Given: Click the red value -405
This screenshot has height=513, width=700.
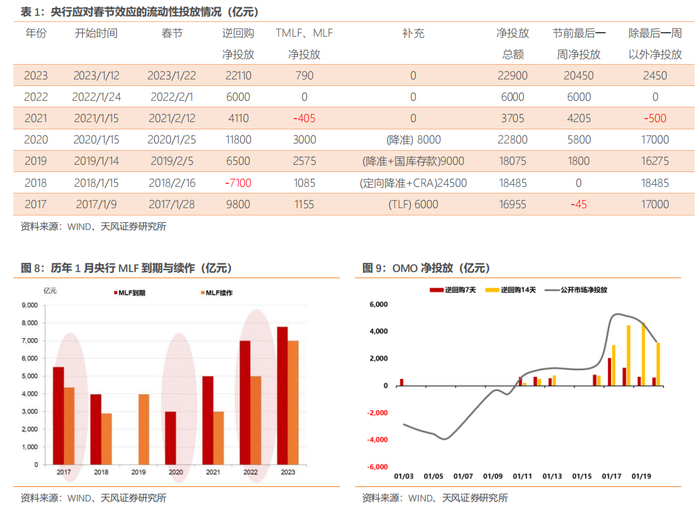Looking at the screenshot, I should [304, 118].
